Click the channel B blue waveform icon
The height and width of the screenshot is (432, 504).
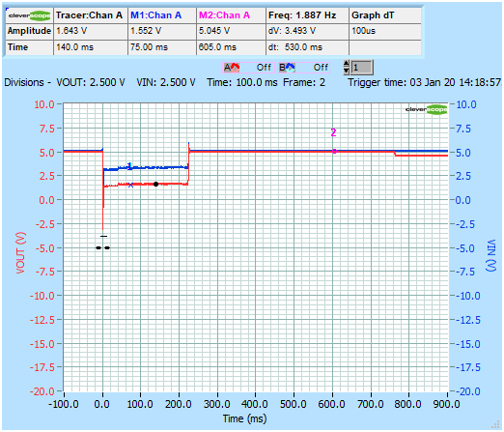pyautogui.click(x=287, y=68)
